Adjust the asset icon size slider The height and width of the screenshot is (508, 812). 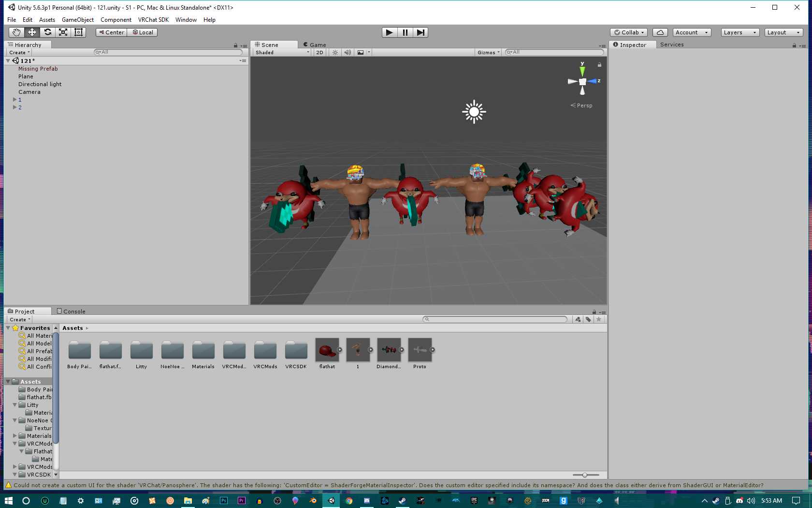(585, 475)
